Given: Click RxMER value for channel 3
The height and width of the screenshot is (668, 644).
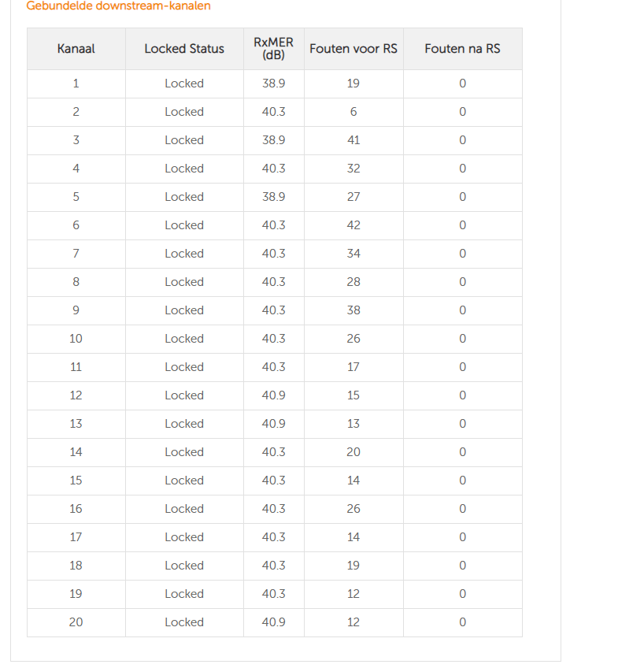Looking at the screenshot, I should point(274,140).
